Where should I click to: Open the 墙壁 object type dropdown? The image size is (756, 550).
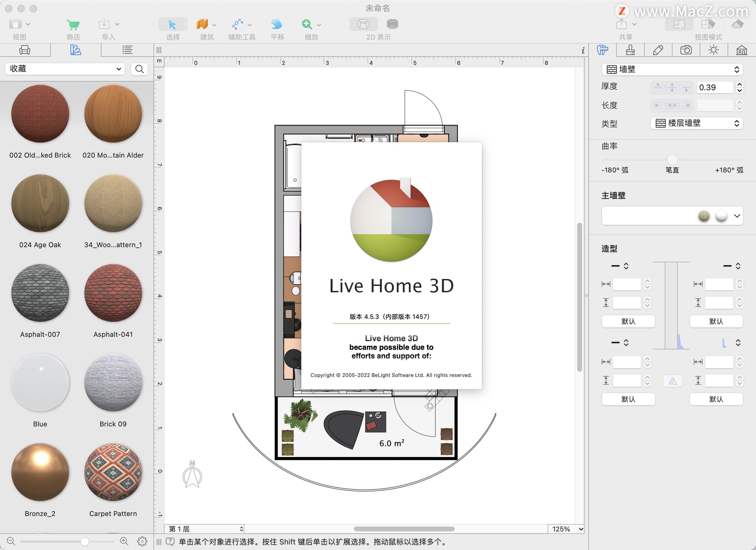click(x=672, y=69)
